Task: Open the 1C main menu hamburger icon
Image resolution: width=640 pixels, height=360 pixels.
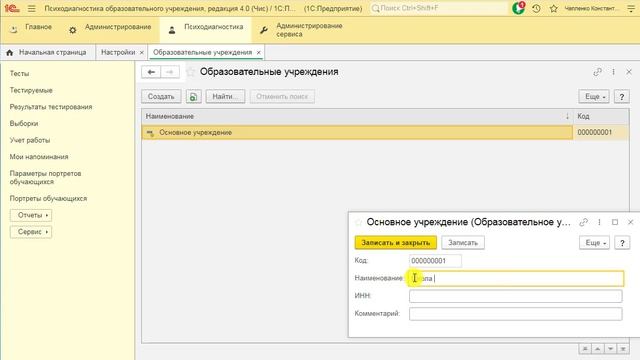Action: 31,8
